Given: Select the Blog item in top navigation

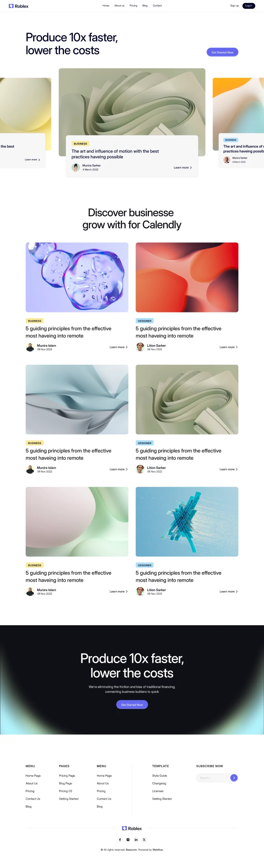Looking at the screenshot, I should pyautogui.click(x=145, y=6).
